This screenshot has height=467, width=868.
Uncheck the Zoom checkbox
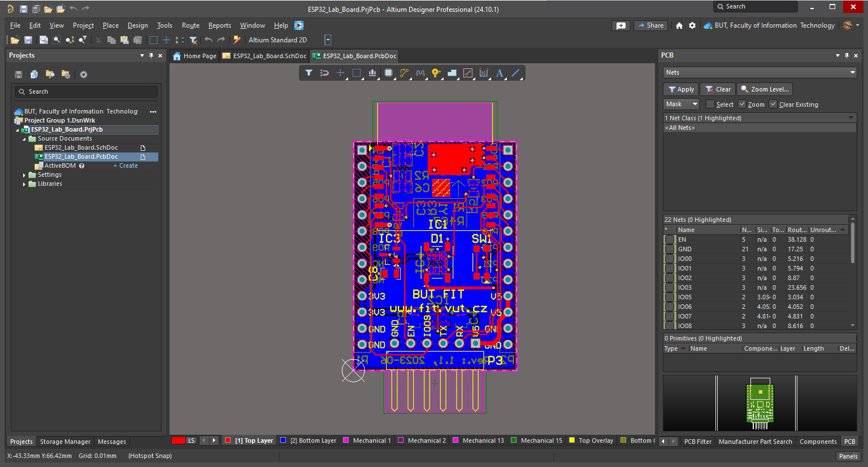pyautogui.click(x=742, y=104)
